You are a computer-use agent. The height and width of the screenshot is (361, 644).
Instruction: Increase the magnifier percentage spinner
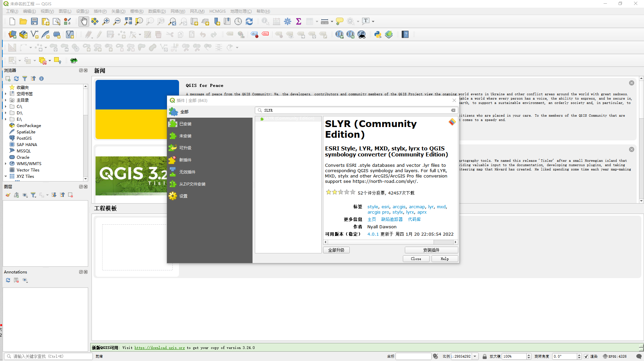(x=529, y=355)
